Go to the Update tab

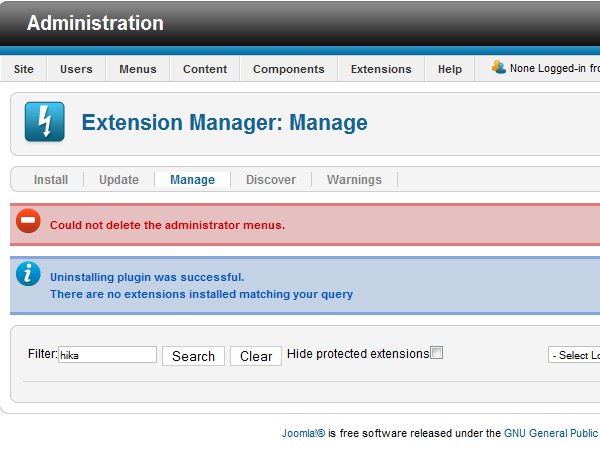coord(119,180)
